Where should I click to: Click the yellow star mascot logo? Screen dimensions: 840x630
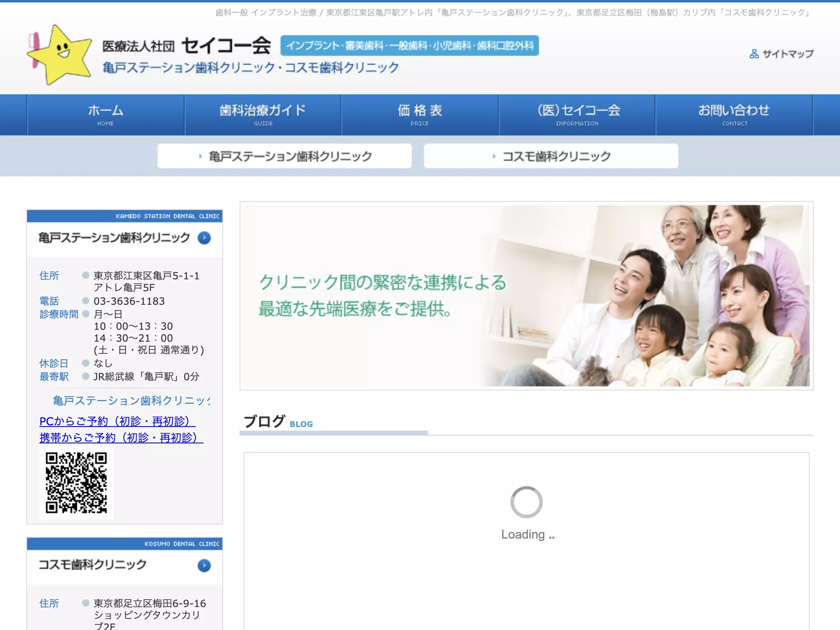point(59,55)
